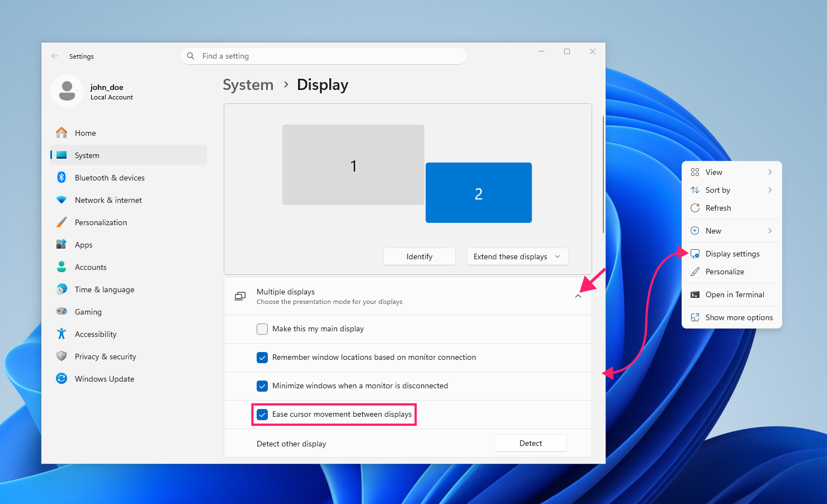This screenshot has height=504, width=827.
Task: Expand View submenu arrow
Action: [770, 172]
